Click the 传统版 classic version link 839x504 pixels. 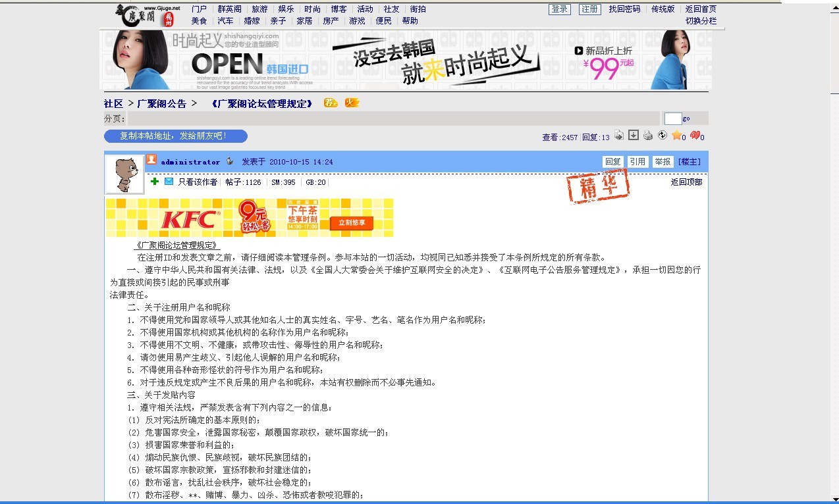coord(663,9)
